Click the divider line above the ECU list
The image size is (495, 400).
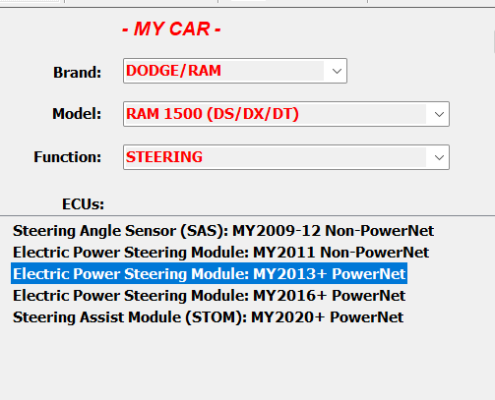pos(247,215)
